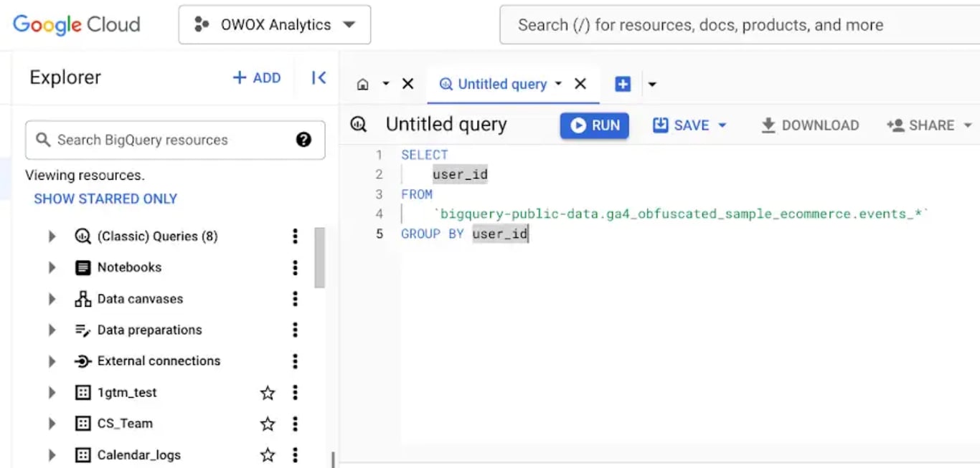Select the Data preparations icon
This screenshot has width=980, height=468.
pos(83,330)
